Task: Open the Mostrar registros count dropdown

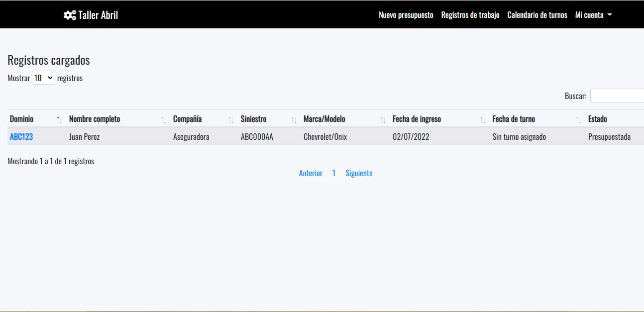Action: (43, 78)
